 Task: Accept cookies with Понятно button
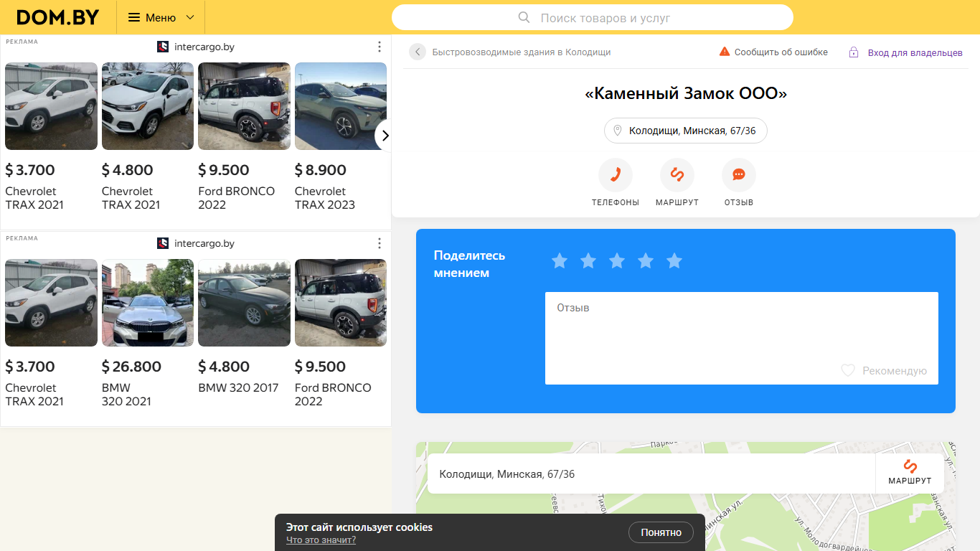[661, 532]
